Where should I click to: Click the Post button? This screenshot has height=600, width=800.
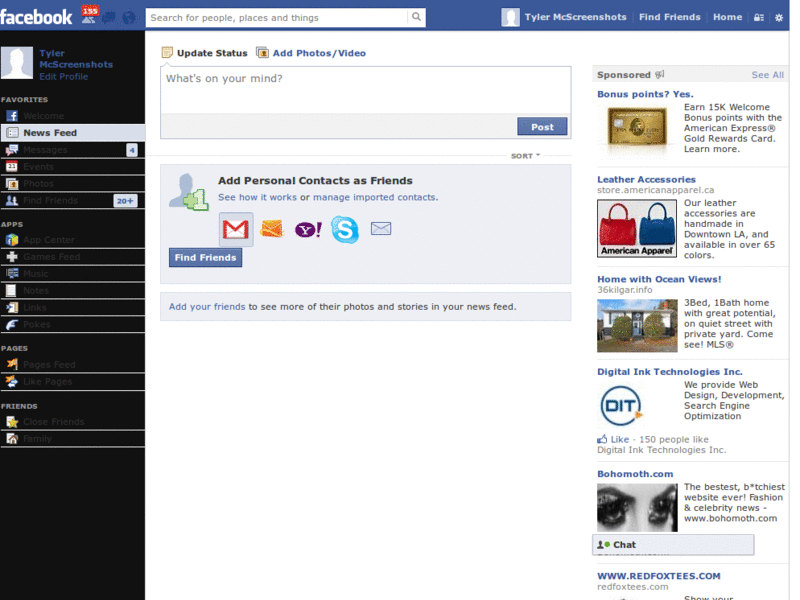click(x=542, y=127)
